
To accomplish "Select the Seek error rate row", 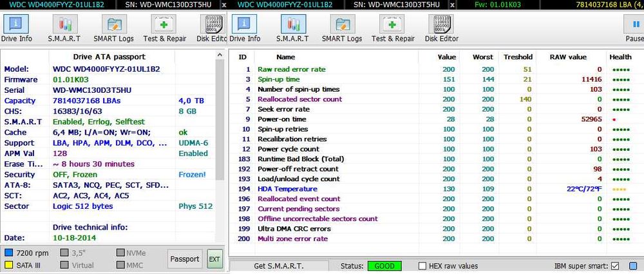I will coord(436,110).
